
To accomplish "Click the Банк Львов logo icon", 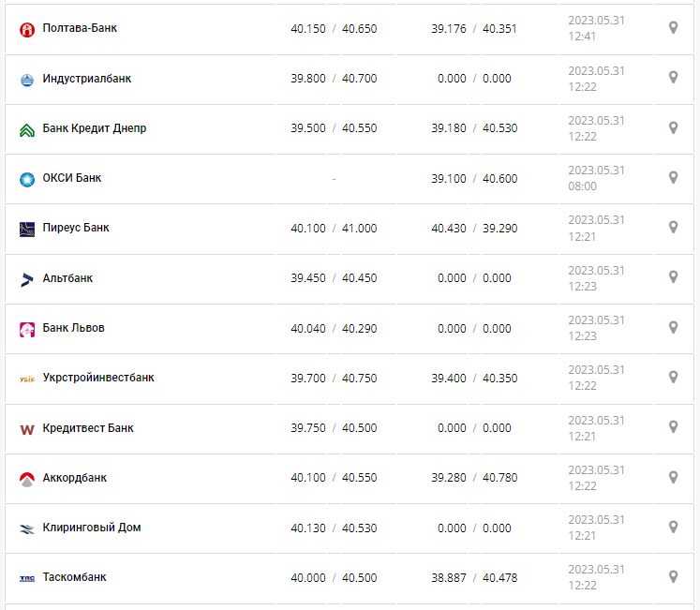I will pos(26,329).
